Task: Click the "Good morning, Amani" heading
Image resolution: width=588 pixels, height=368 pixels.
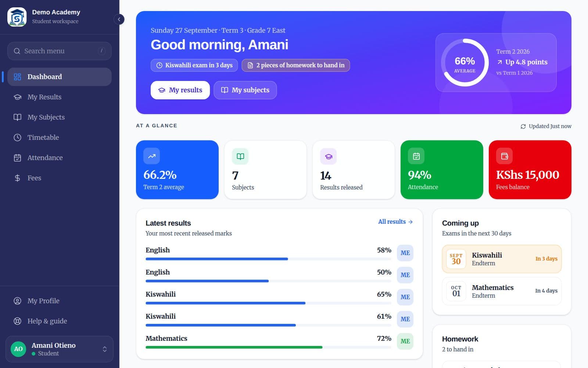Action: click(x=219, y=45)
